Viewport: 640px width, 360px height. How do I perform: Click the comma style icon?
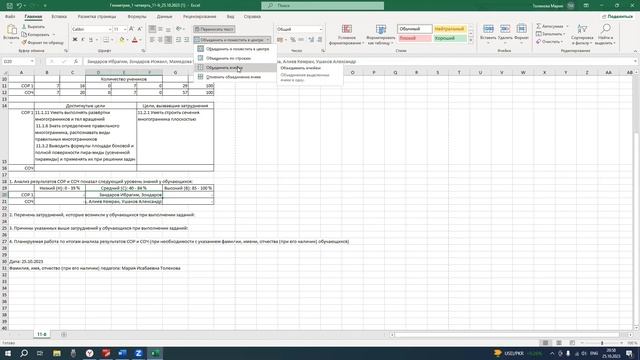pyautogui.click(x=301, y=40)
